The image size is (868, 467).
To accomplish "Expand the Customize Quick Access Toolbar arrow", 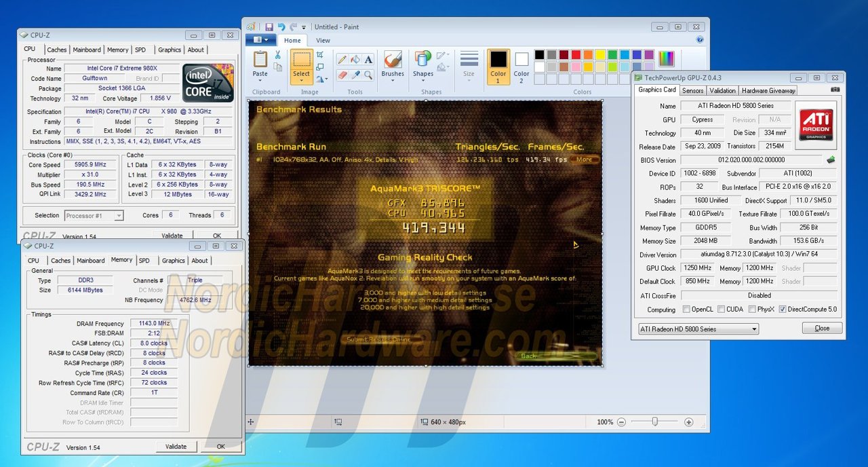I will click(x=304, y=28).
